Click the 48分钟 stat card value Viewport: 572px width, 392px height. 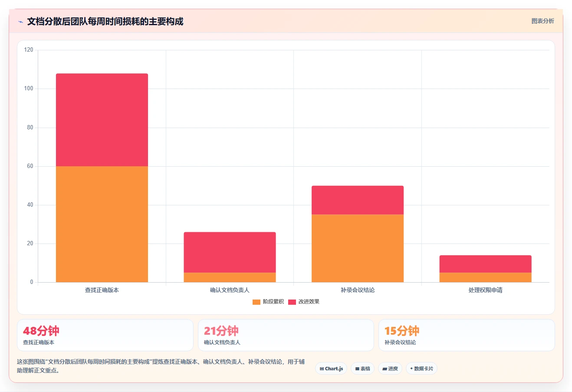tap(41, 331)
